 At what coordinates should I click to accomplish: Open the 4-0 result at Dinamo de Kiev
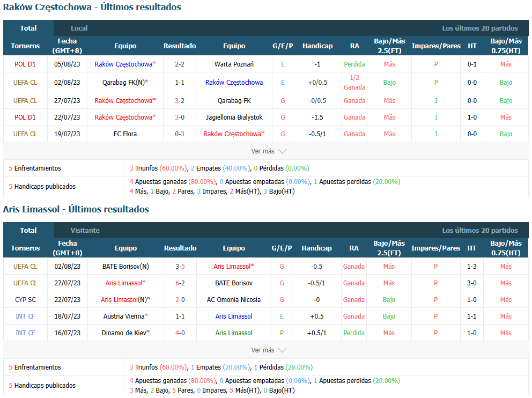(x=180, y=333)
